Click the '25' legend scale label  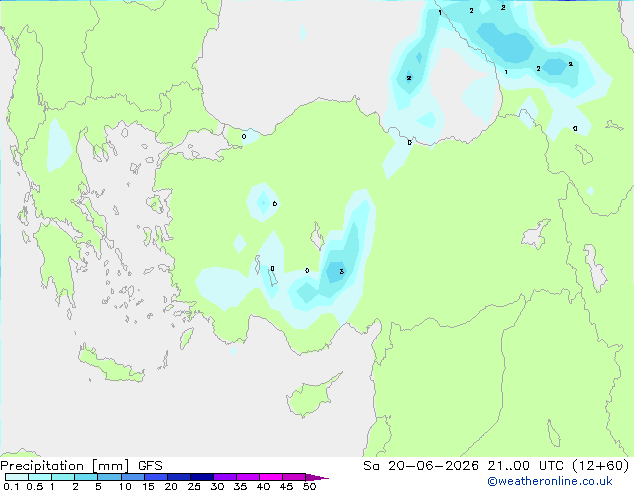tap(194, 486)
